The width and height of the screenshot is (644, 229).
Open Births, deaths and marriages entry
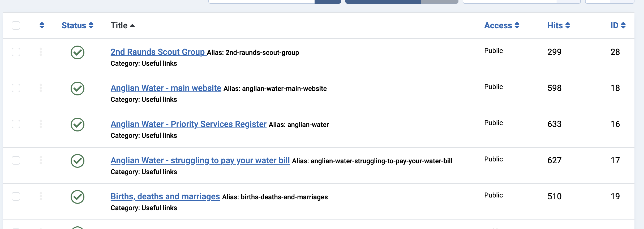[165, 196]
